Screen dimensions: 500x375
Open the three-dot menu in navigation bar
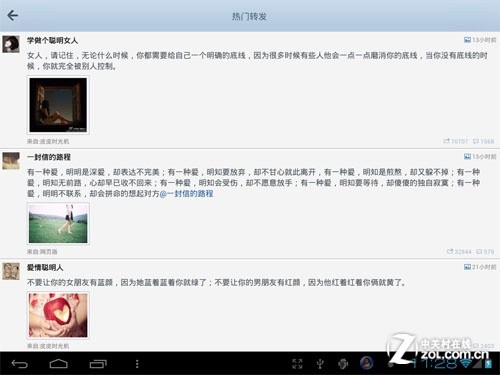(x=137, y=364)
